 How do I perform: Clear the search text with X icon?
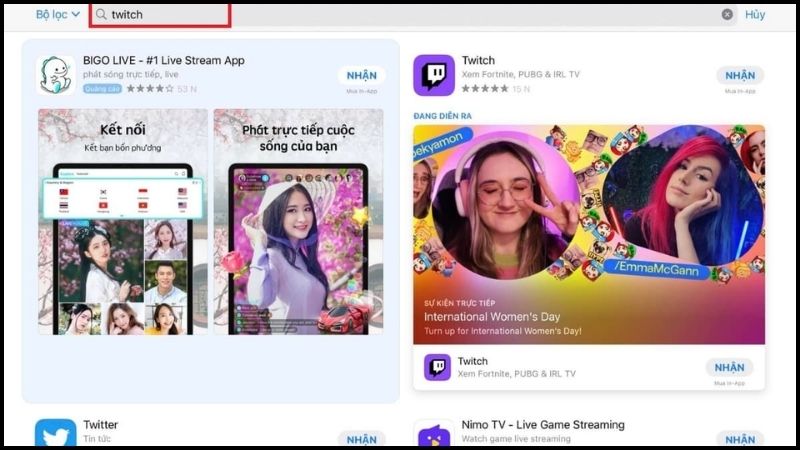click(727, 14)
